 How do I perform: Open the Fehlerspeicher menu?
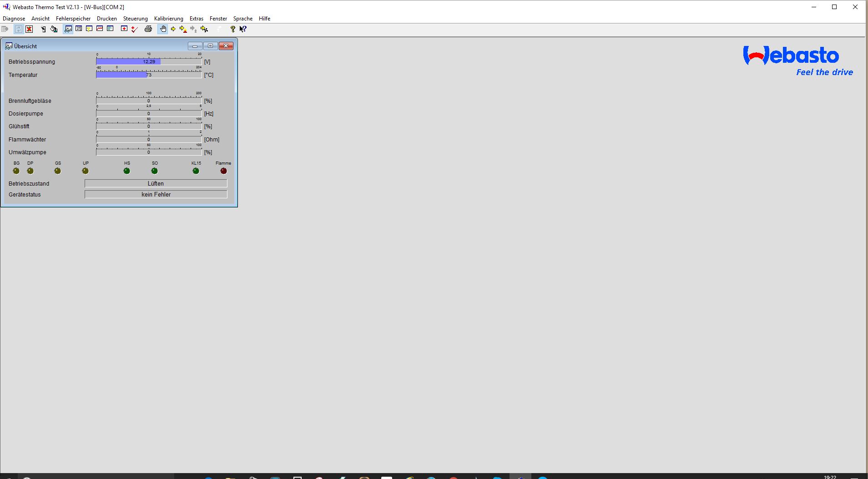tap(73, 19)
